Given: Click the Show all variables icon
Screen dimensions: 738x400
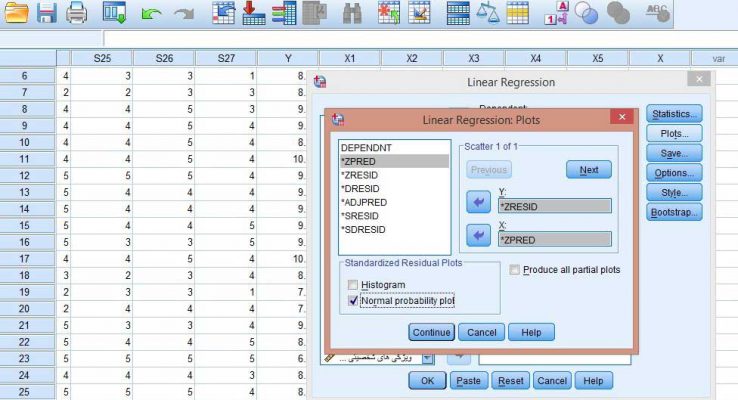Looking at the screenshot, I should pos(618,13).
